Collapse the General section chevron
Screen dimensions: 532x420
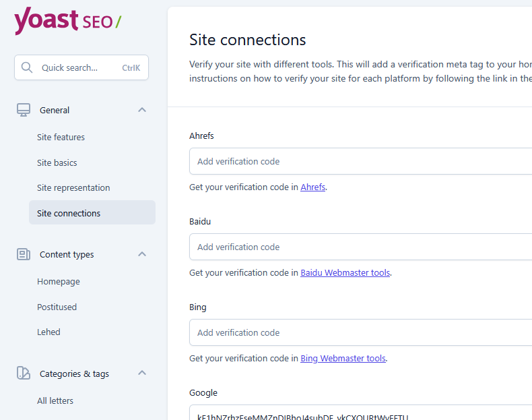click(142, 110)
